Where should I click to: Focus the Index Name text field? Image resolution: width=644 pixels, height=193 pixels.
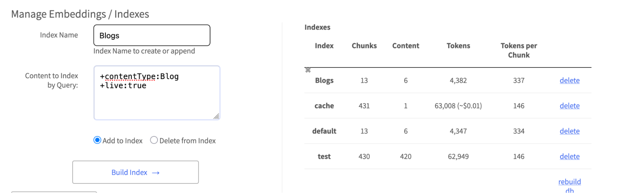tap(152, 36)
